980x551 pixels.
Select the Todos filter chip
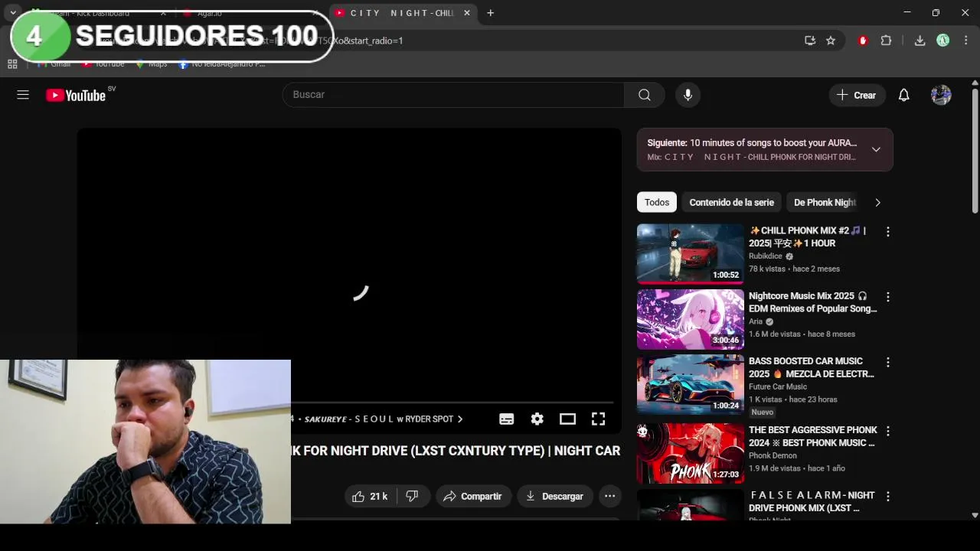point(657,202)
